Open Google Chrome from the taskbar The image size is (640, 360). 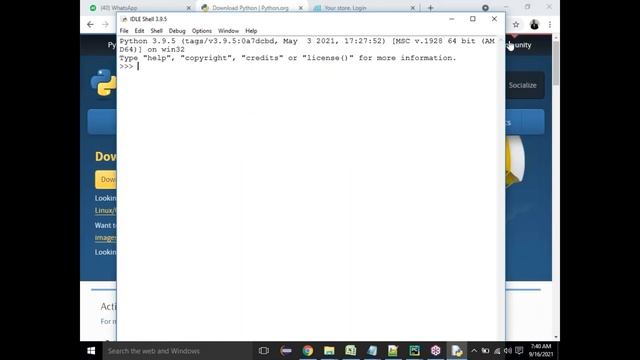pyautogui.click(x=308, y=351)
